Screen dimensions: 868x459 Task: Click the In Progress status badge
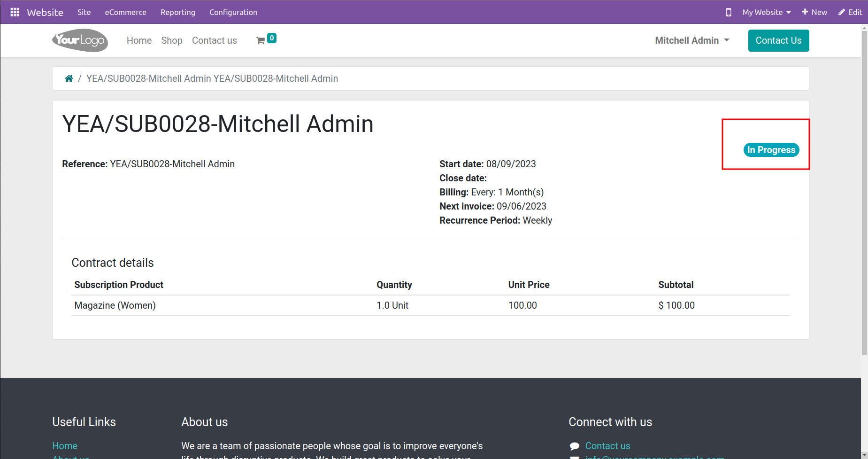[771, 150]
